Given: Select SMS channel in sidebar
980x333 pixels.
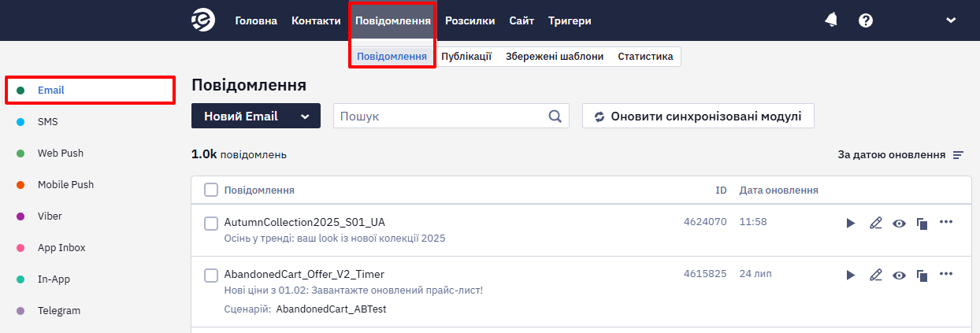Looking at the screenshot, I should (x=48, y=122).
